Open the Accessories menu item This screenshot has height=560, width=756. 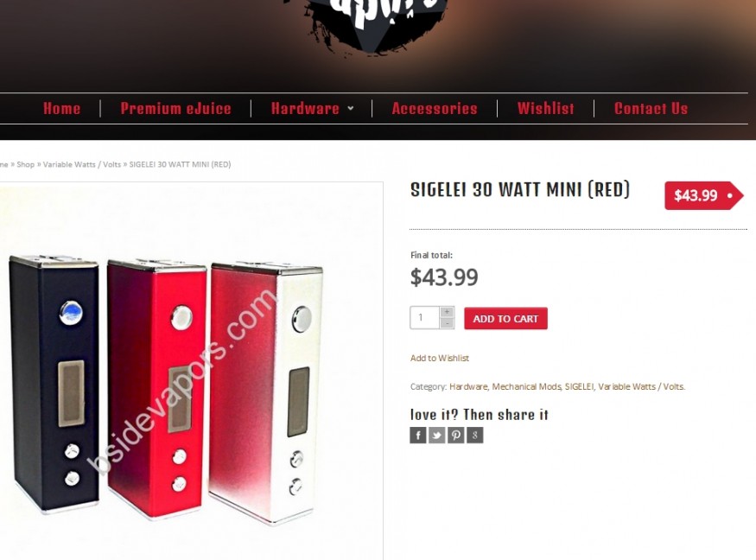[435, 108]
